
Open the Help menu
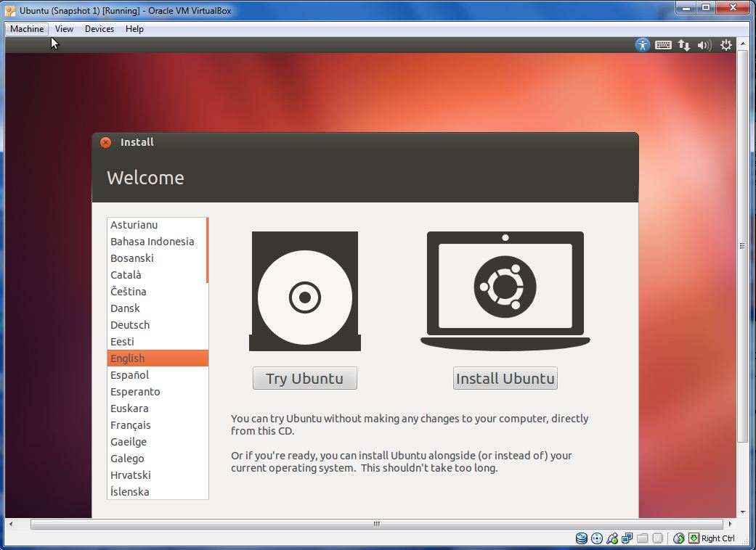(x=134, y=29)
